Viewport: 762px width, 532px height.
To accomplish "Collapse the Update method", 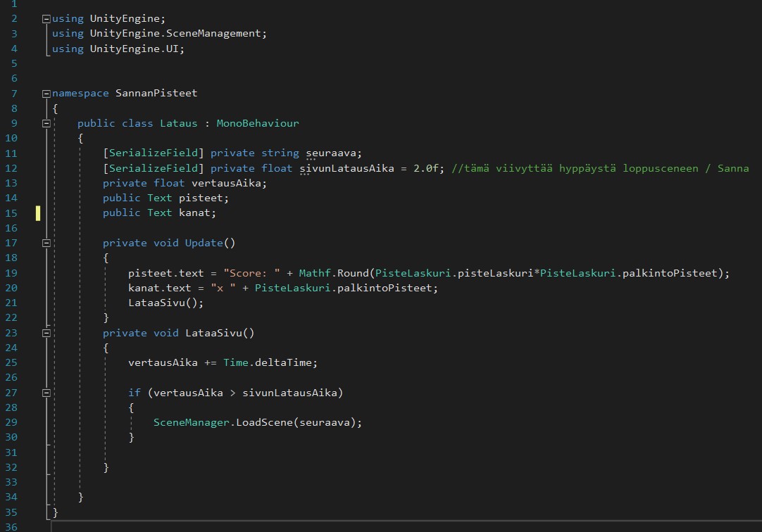I will (46, 243).
